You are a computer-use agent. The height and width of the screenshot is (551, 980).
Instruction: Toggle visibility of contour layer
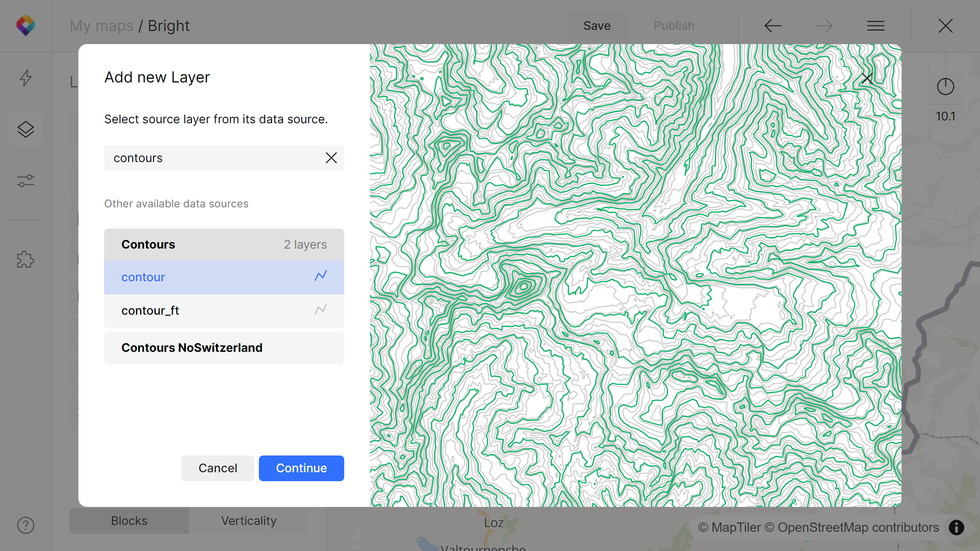320,276
